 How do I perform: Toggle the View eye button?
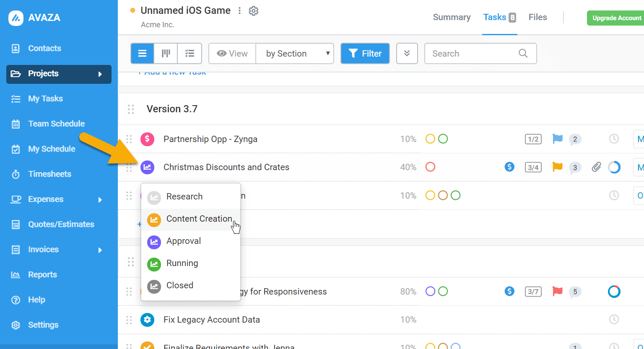[x=232, y=53]
